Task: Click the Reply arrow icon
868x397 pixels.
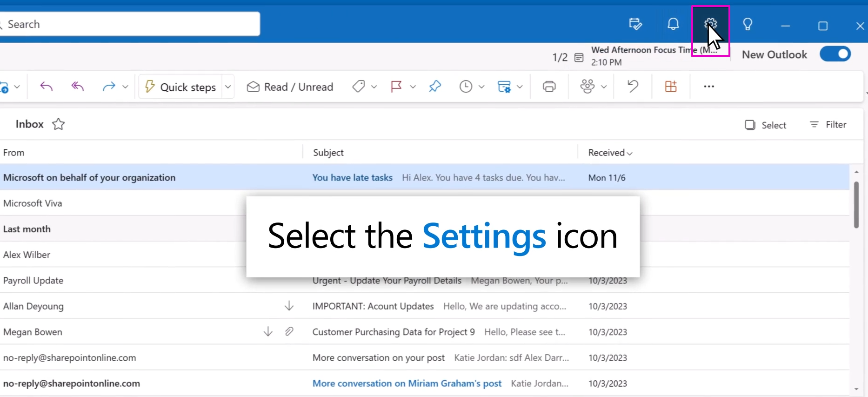Action: 46,87
